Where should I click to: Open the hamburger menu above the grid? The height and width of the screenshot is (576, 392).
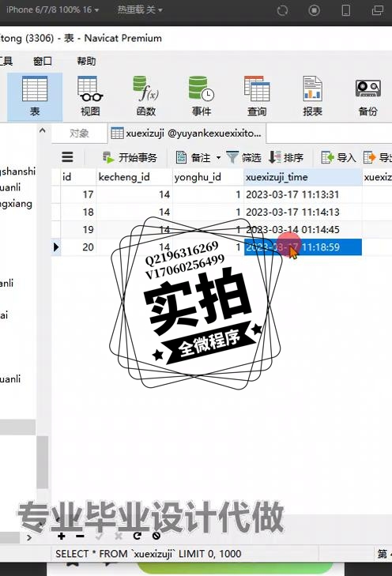(x=67, y=157)
